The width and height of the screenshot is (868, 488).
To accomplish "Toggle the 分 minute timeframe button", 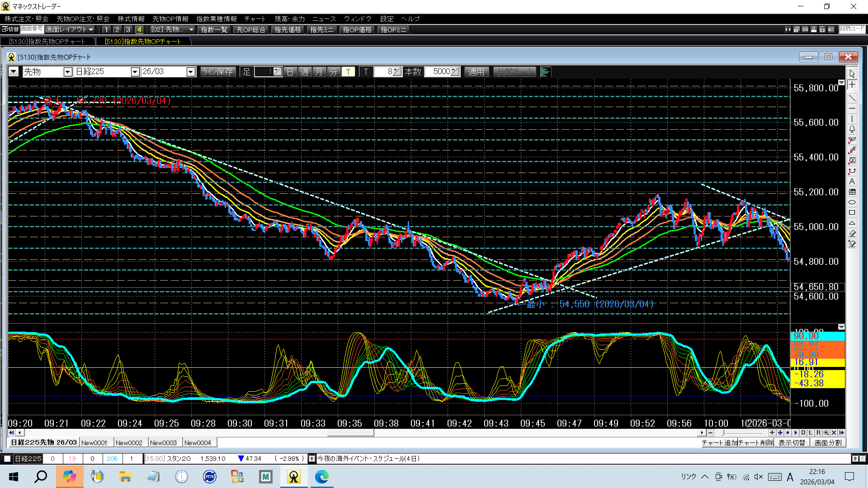I will 333,72.
